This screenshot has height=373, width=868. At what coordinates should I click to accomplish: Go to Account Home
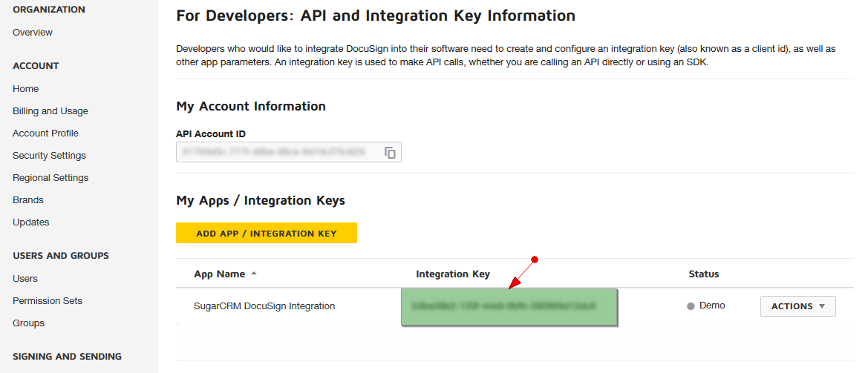click(25, 89)
